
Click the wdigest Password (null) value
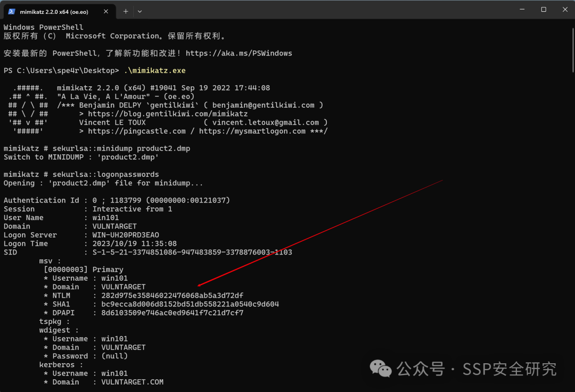click(114, 356)
